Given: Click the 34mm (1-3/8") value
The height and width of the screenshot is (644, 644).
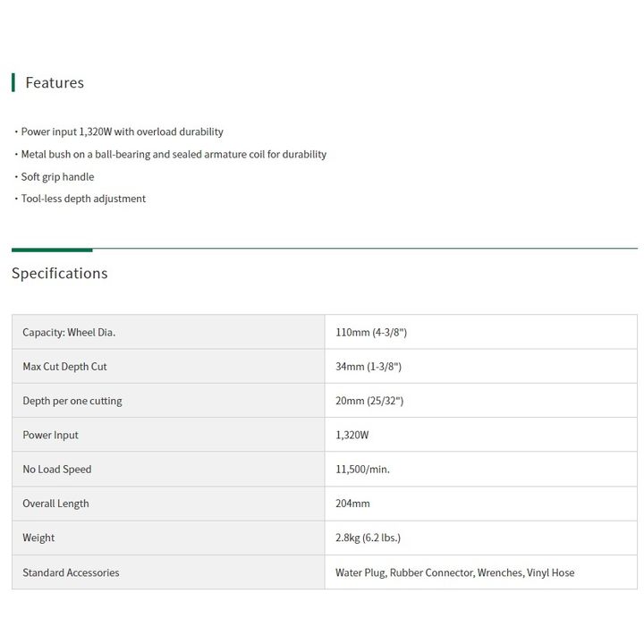Looking at the screenshot, I should tap(369, 367).
